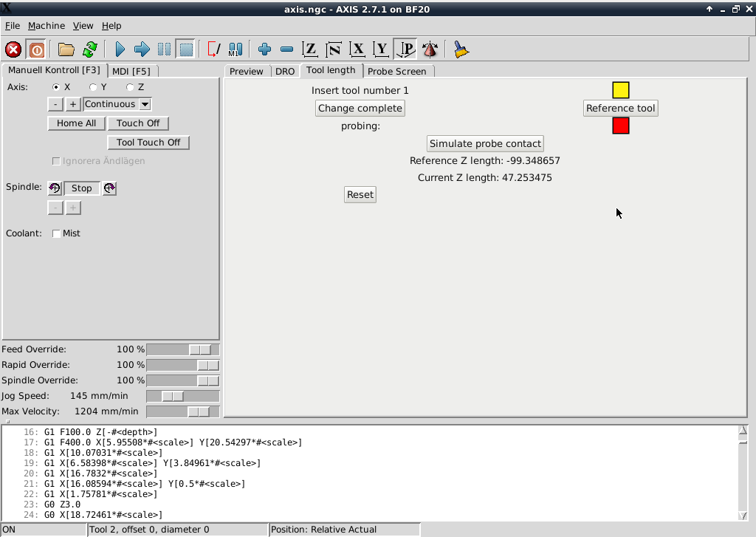This screenshot has height=537, width=756.
Task: Switch to the Probe Screen tab
Action: pyautogui.click(x=399, y=71)
